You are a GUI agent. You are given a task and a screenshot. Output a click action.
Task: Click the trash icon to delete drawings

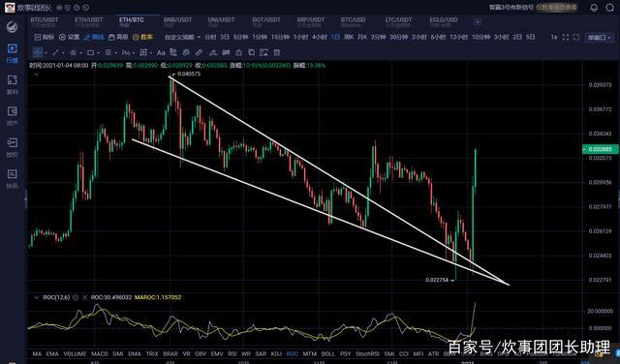pos(277,52)
